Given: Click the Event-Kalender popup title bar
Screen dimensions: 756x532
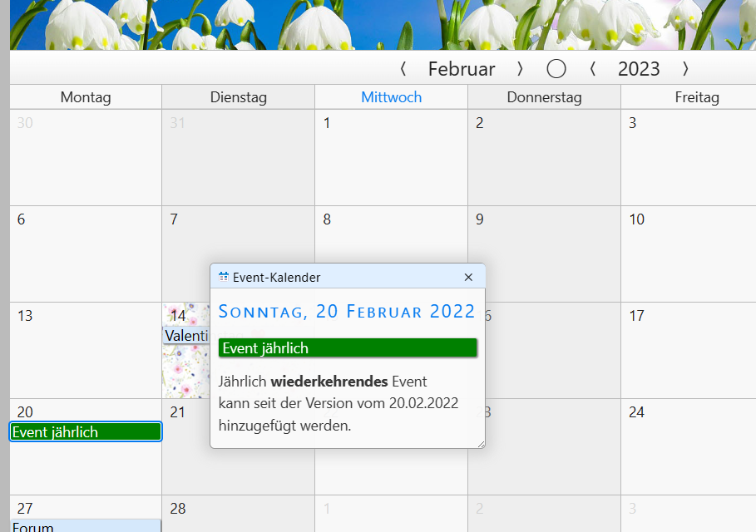Looking at the screenshot, I should [x=348, y=277].
